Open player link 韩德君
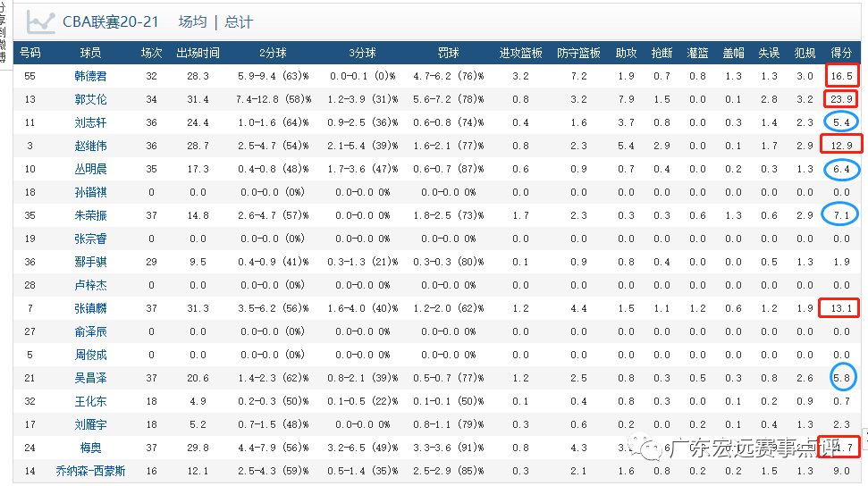The height and width of the screenshot is (486, 868). [x=90, y=76]
